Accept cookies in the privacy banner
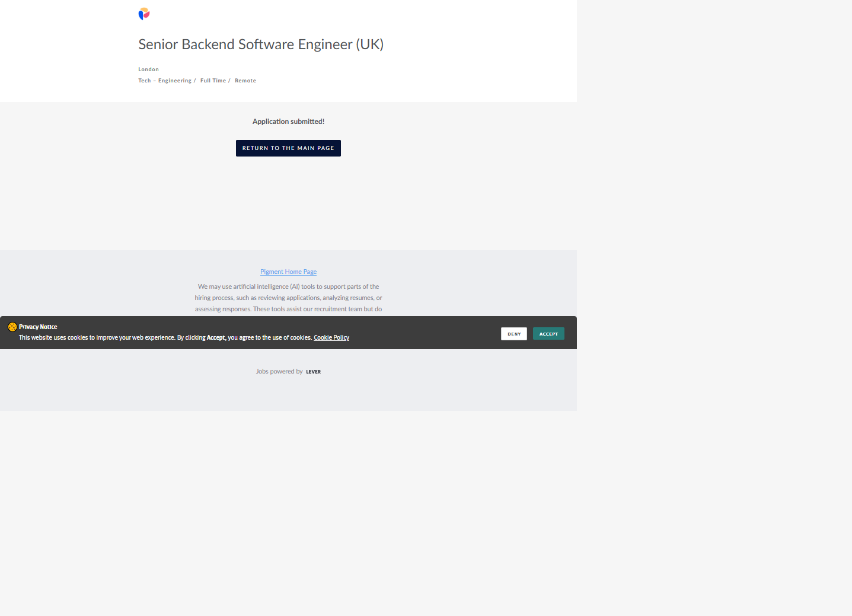The image size is (852, 616). pos(548,334)
